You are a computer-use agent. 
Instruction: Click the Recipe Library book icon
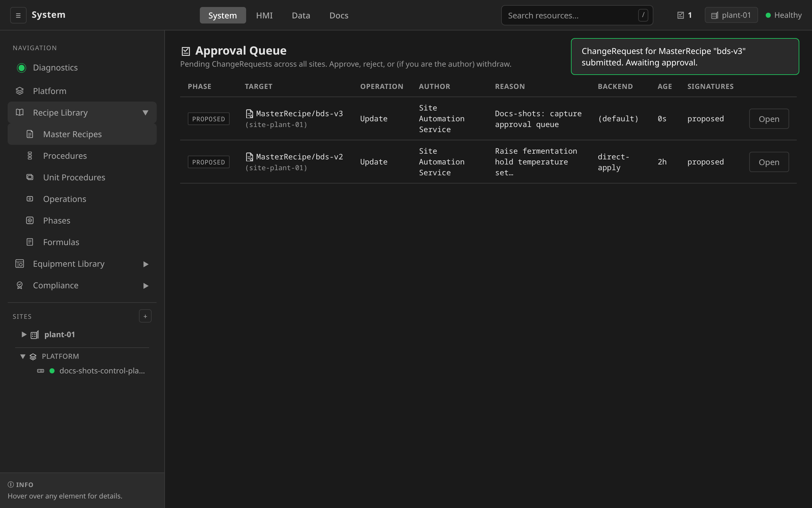click(x=19, y=112)
